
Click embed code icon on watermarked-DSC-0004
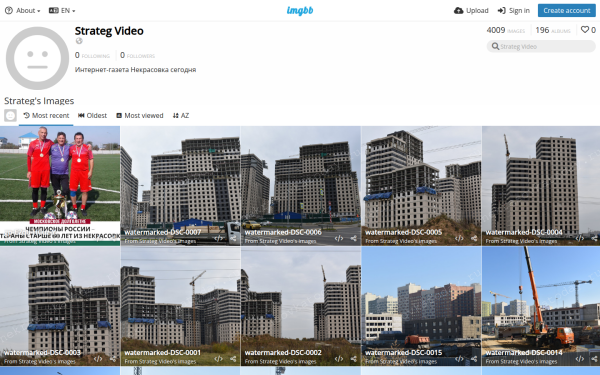pyautogui.click(x=580, y=238)
